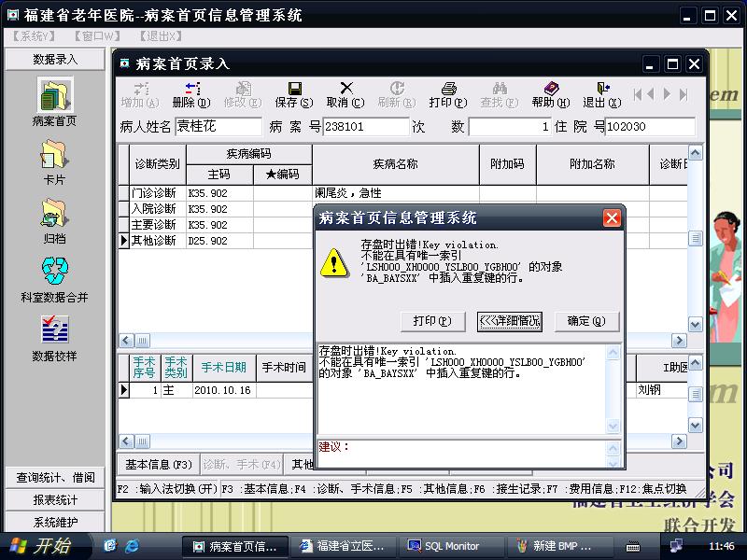Click the 建议 text area in dialog
The height and width of the screenshot is (560, 747).
461,453
